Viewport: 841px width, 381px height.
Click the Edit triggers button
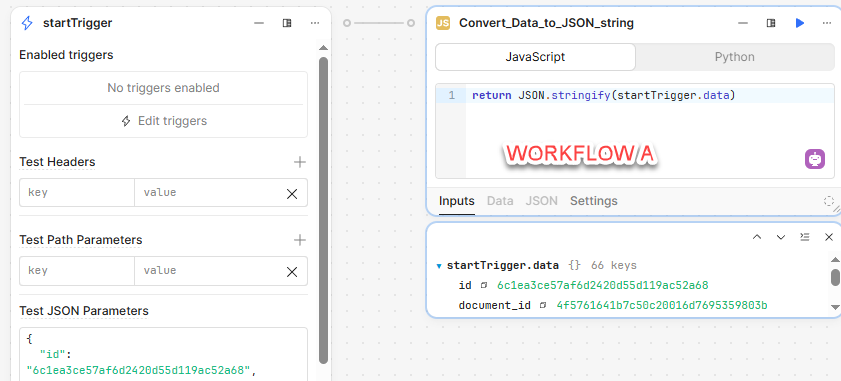click(x=164, y=121)
